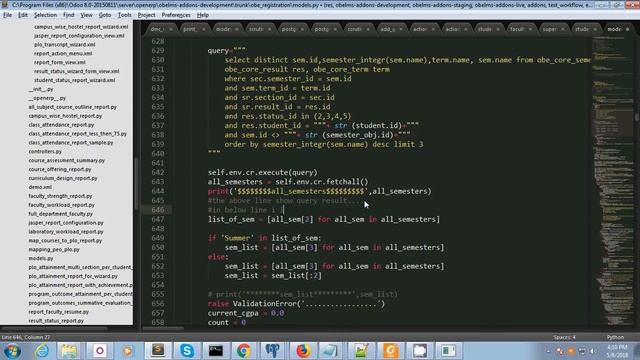640x360 pixels.
Task: Open the Windows Start menu
Action: click(12, 351)
